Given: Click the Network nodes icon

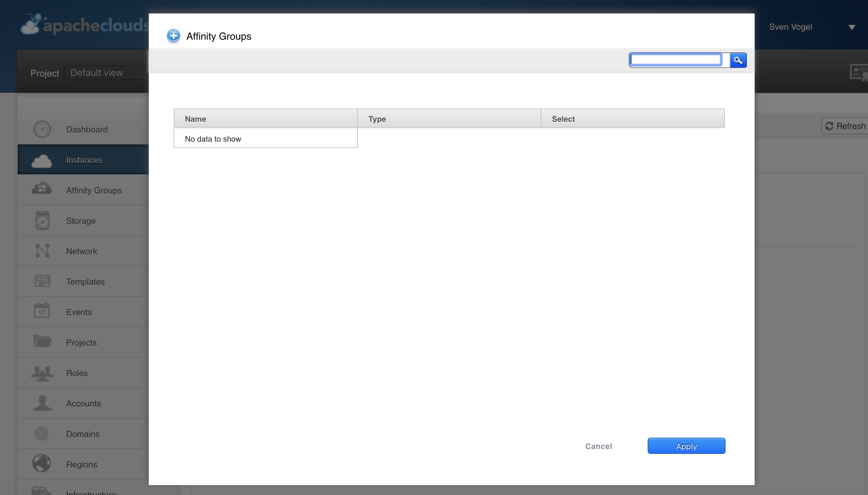Looking at the screenshot, I should 42,251.
